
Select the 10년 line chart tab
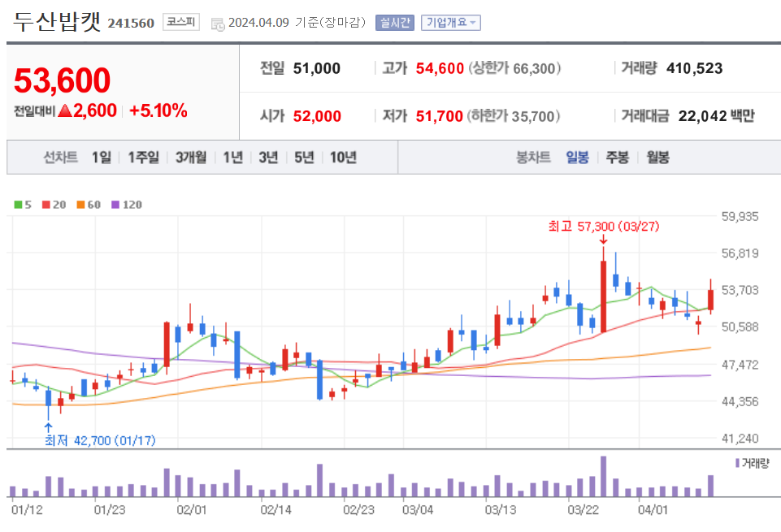(343, 158)
